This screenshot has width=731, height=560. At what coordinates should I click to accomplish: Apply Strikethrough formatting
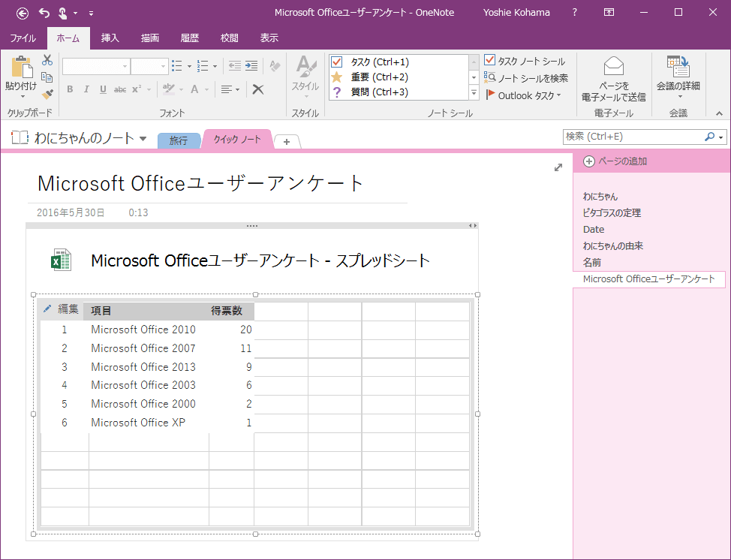tap(120, 89)
